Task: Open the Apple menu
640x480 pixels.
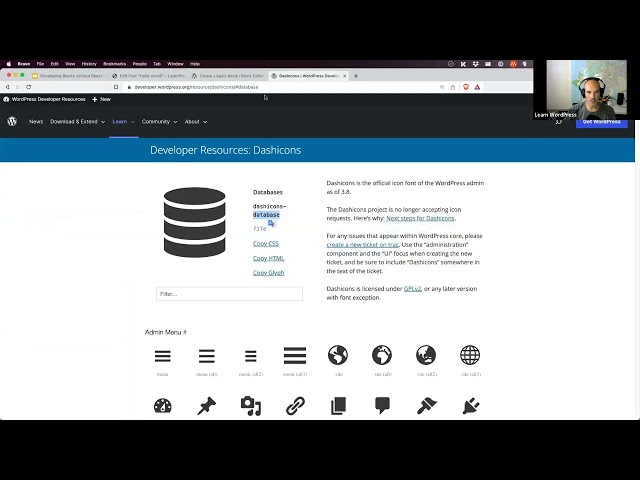Action: 9,64
